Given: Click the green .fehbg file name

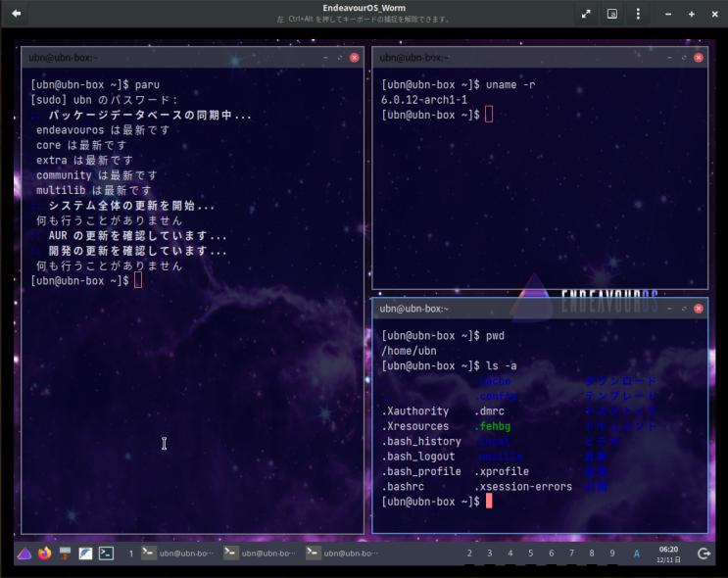Looking at the screenshot, I should (x=493, y=426).
